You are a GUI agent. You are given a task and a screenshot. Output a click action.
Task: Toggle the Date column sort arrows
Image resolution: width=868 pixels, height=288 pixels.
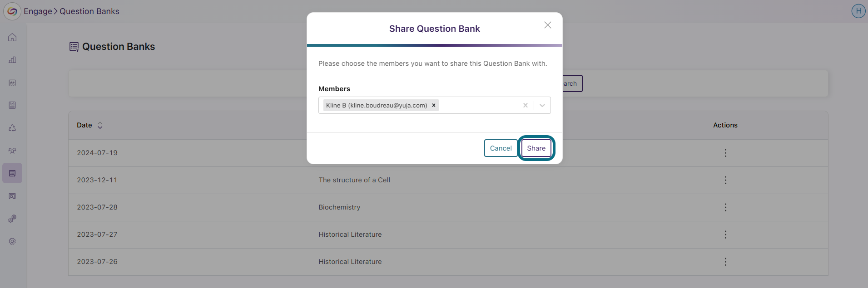point(99,125)
